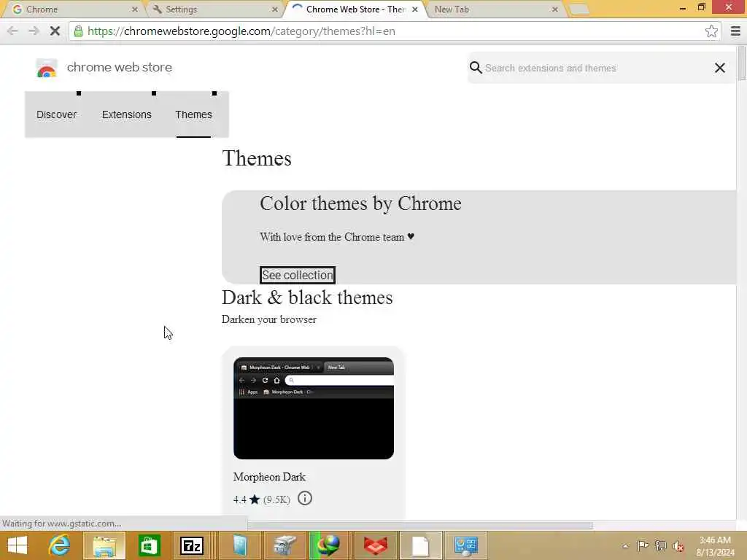Screen dimensions: 747x560
Task: Open the Morpheon Dark theme title
Action: [269, 477]
